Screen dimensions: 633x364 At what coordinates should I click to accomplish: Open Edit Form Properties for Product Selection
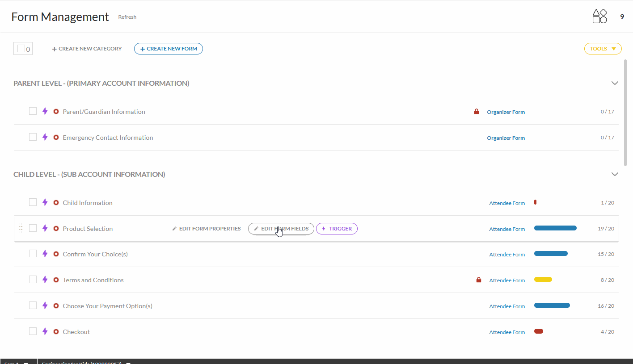click(207, 229)
